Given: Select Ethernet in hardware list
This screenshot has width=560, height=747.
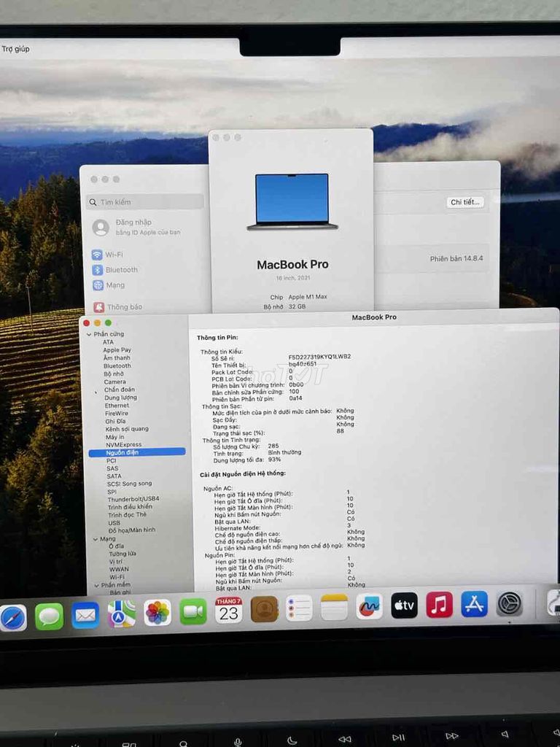Looking at the screenshot, I should pos(117,406).
